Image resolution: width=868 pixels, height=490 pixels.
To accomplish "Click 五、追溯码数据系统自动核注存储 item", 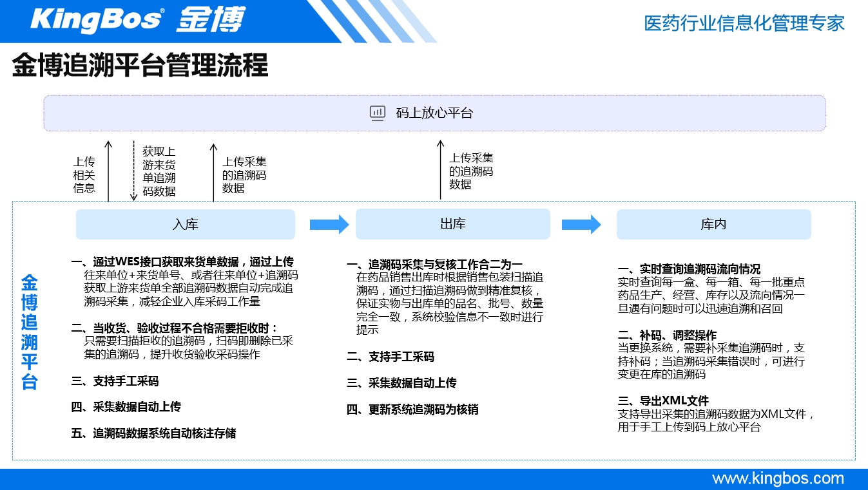I will point(153,433).
